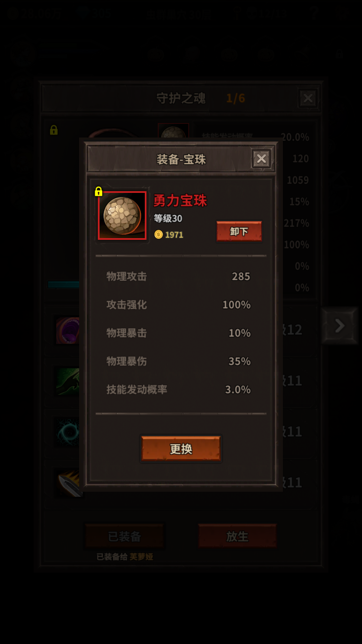Toggle the lock icon on the guardian soul
362x644 pixels.
point(54,130)
